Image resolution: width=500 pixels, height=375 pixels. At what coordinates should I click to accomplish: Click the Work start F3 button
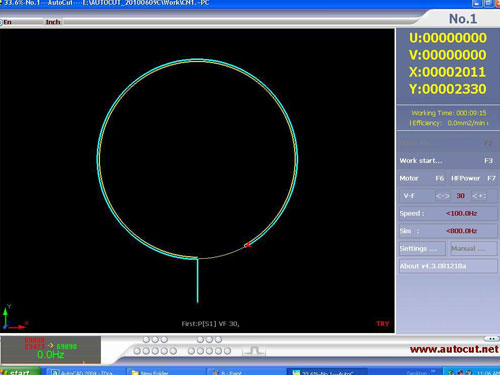click(x=448, y=161)
